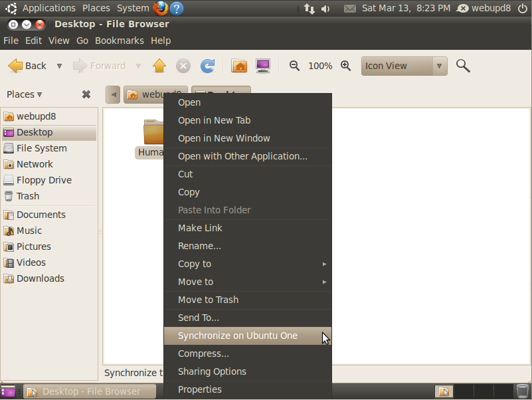Open the Places panel menu

coord(96,8)
